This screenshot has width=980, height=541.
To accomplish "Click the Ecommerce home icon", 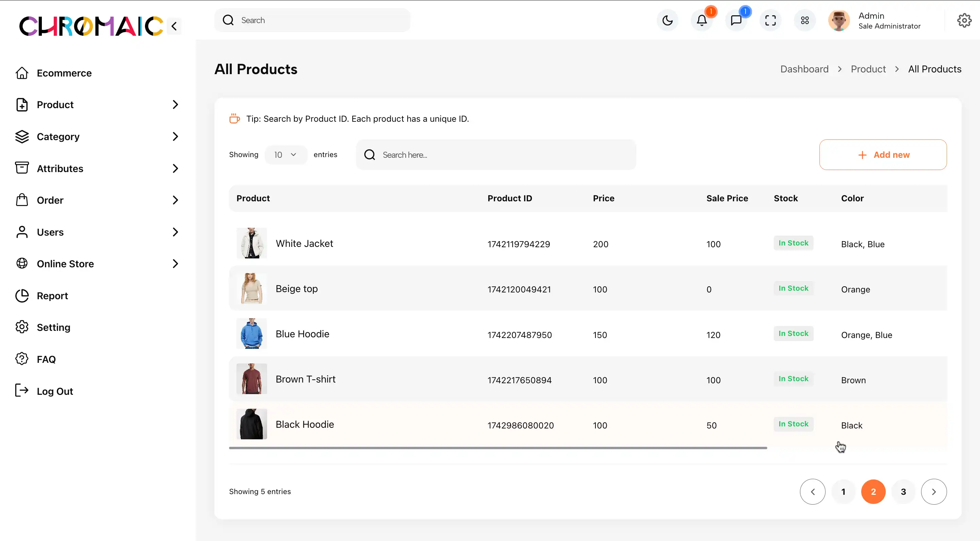I will pos(22,73).
